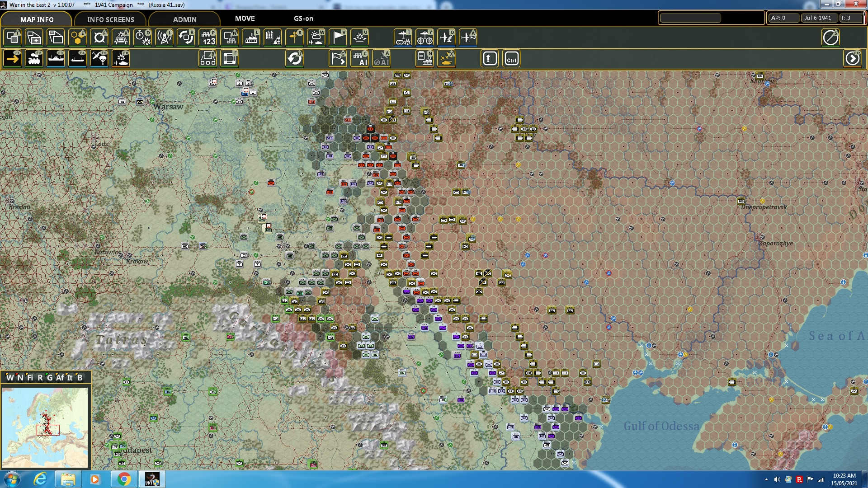
Task: Click the air directive flag (A) icon
Action: point(468,38)
